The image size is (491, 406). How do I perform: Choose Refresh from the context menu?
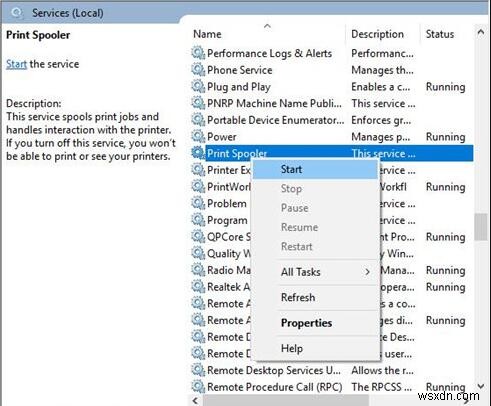coord(315,297)
